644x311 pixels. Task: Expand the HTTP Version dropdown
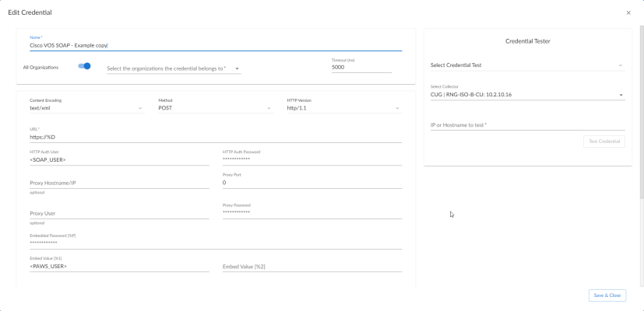pos(344,108)
